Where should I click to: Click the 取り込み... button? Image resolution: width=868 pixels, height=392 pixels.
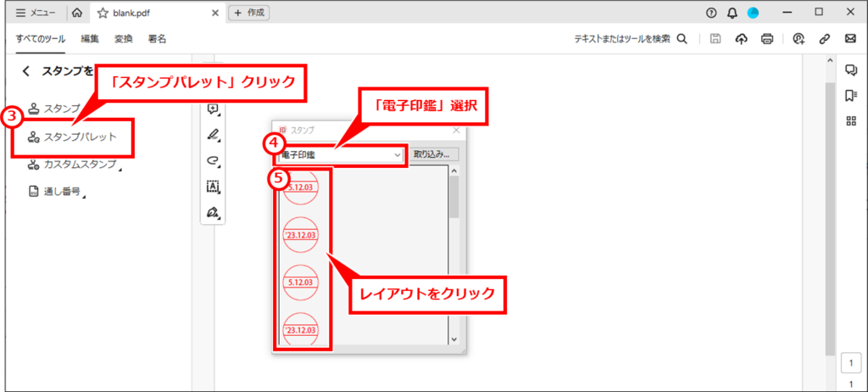point(436,154)
